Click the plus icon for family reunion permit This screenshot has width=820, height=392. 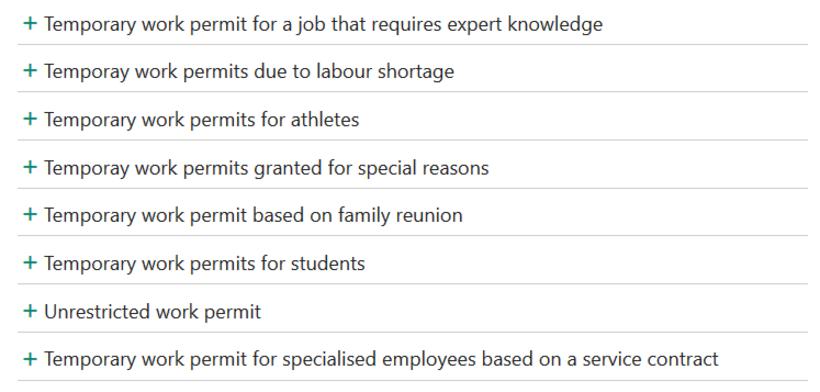pyautogui.click(x=30, y=214)
